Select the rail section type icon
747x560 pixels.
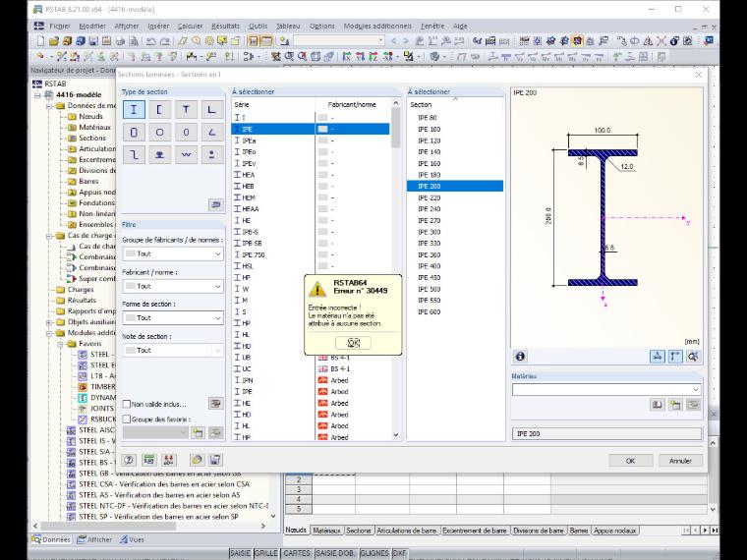click(x=159, y=155)
